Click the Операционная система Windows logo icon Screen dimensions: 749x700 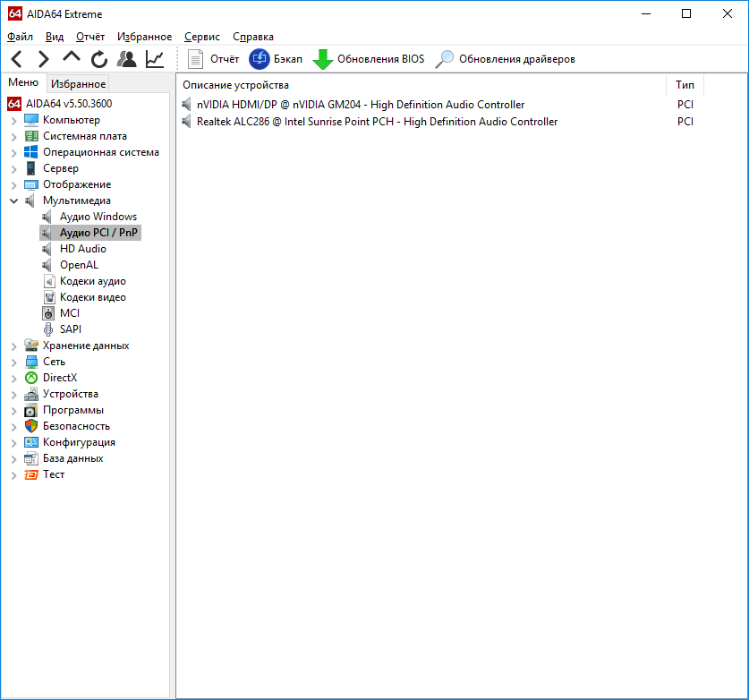coord(31,152)
